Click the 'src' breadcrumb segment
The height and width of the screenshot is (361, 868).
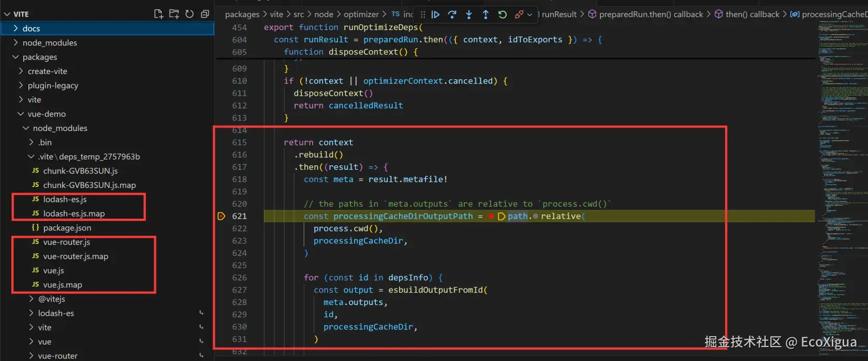coord(299,15)
